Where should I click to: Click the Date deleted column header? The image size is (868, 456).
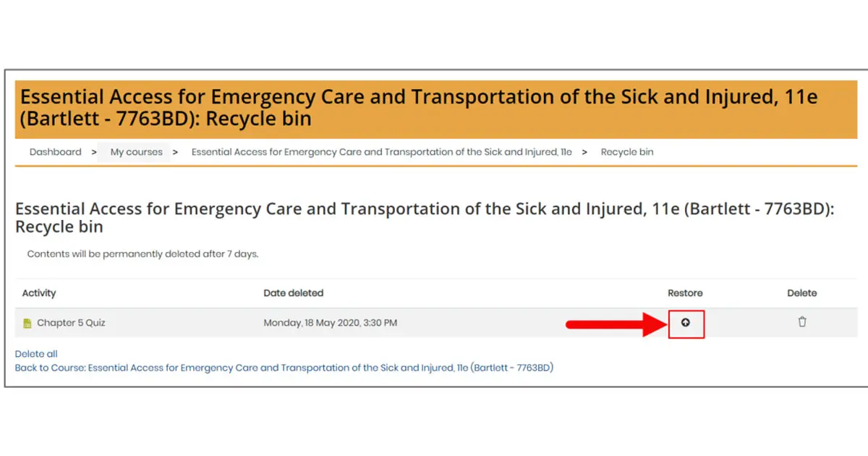[293, 293]
